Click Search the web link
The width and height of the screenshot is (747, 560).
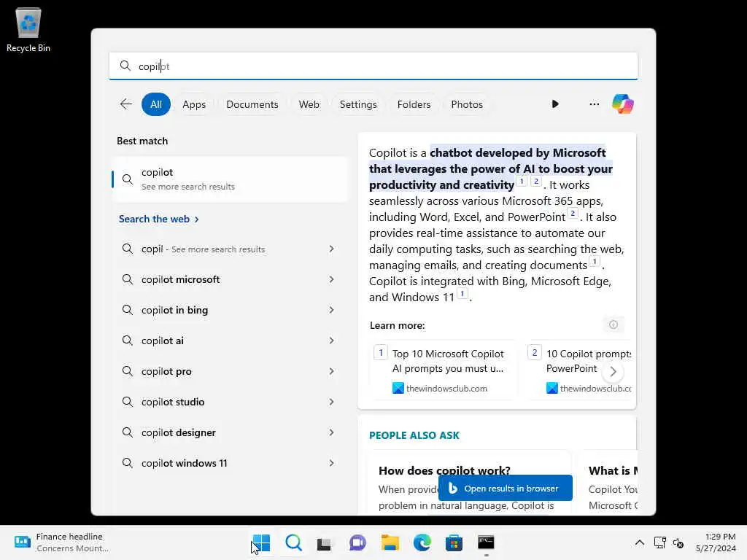pyautogui.click(x=158, y=219)
